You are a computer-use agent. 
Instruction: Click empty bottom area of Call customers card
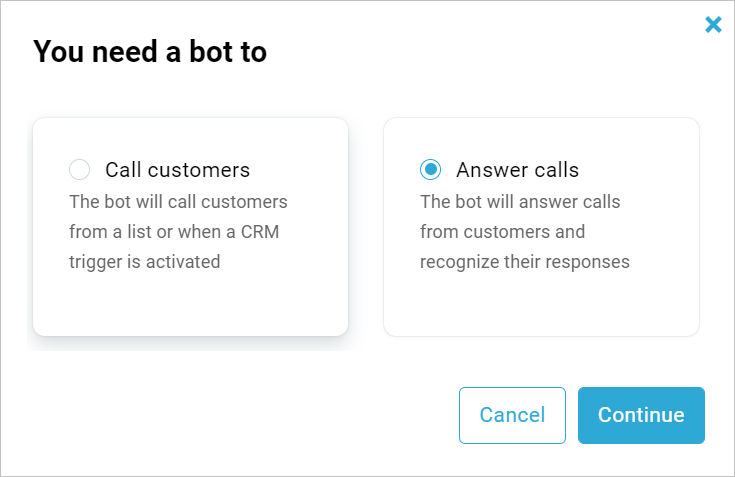(190, 304)
